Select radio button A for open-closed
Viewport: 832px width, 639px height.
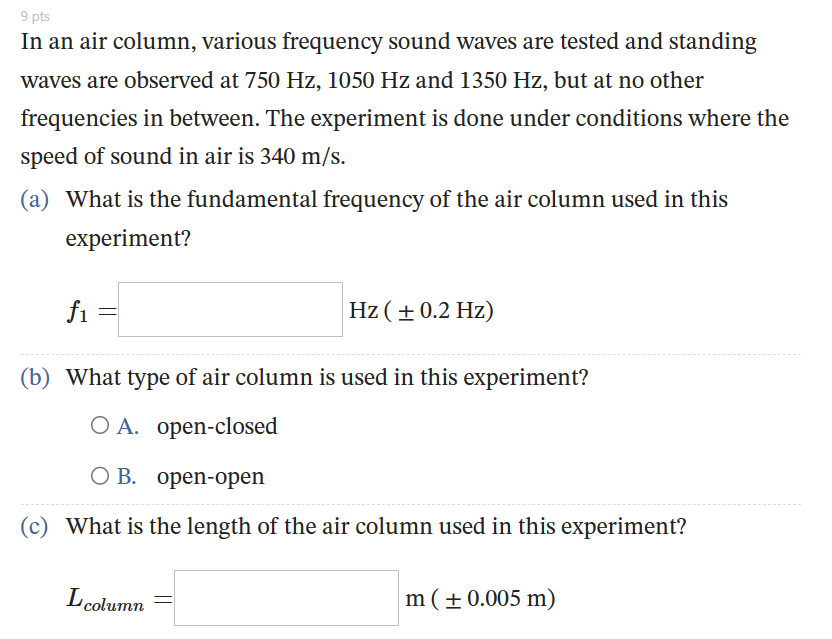tap(99, 425)
